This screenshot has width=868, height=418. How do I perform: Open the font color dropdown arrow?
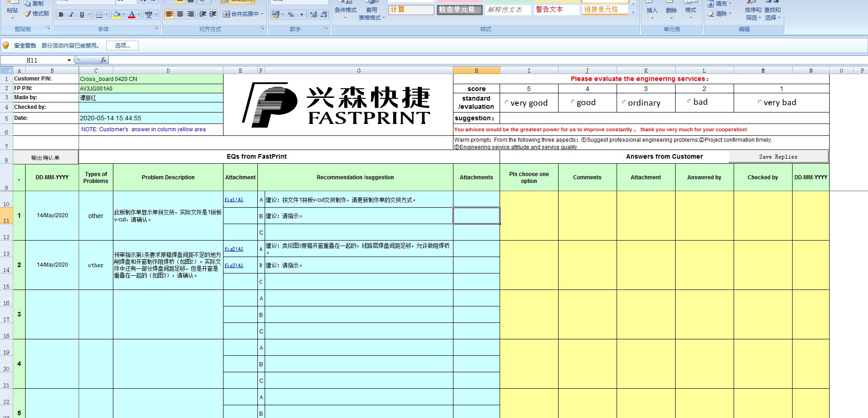[138, 15]
